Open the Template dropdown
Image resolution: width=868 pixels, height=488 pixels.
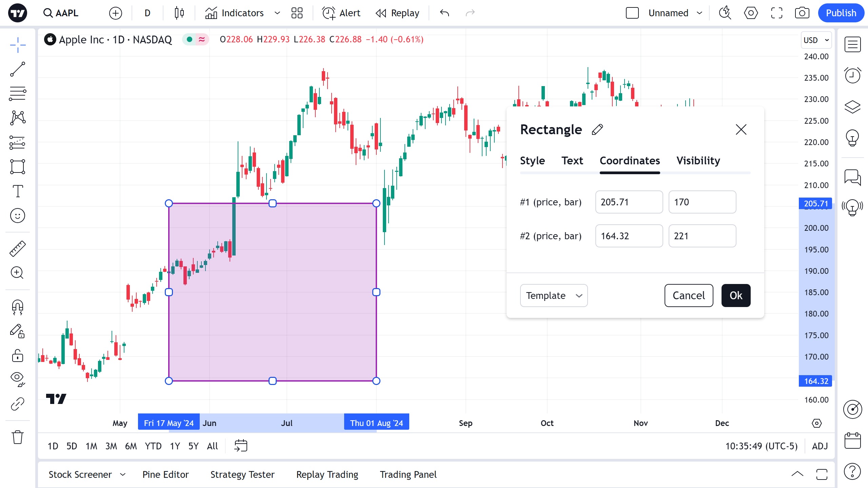click(x=554, y=296)
